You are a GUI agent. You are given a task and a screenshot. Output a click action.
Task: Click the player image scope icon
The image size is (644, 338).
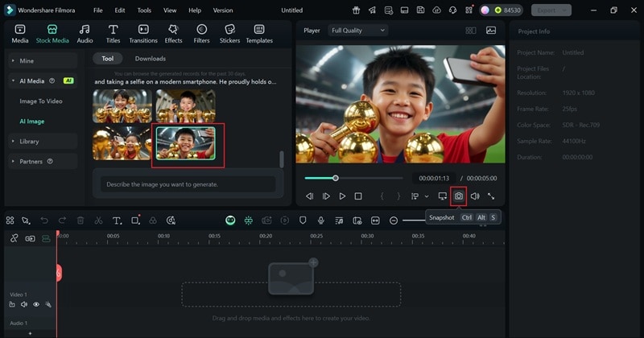coord(491,31)
